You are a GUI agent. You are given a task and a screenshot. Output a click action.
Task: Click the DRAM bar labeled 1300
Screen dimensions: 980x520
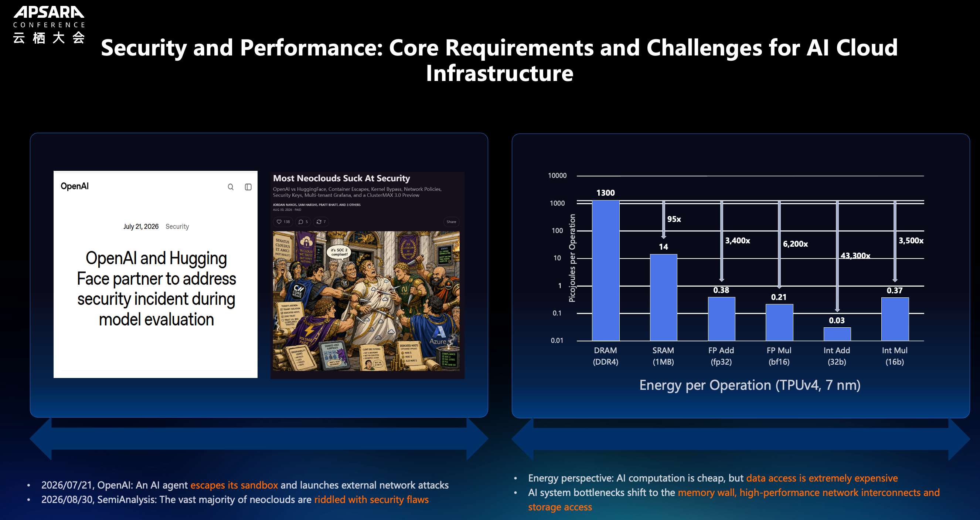point(606,270)
